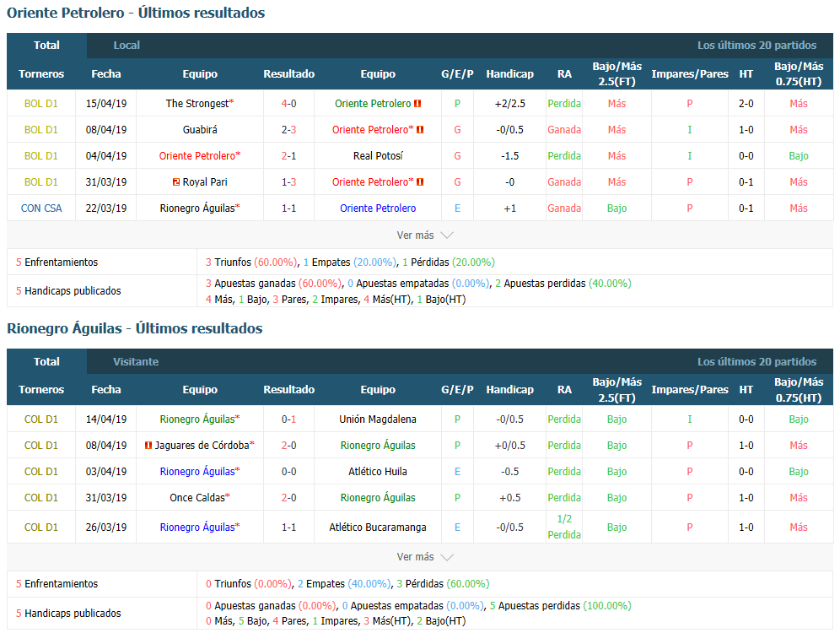Click Rionegro Águilas in the Atlético Huila row
Image resolution: width=840 pixels, height=633 pixels.
(197, 472)
